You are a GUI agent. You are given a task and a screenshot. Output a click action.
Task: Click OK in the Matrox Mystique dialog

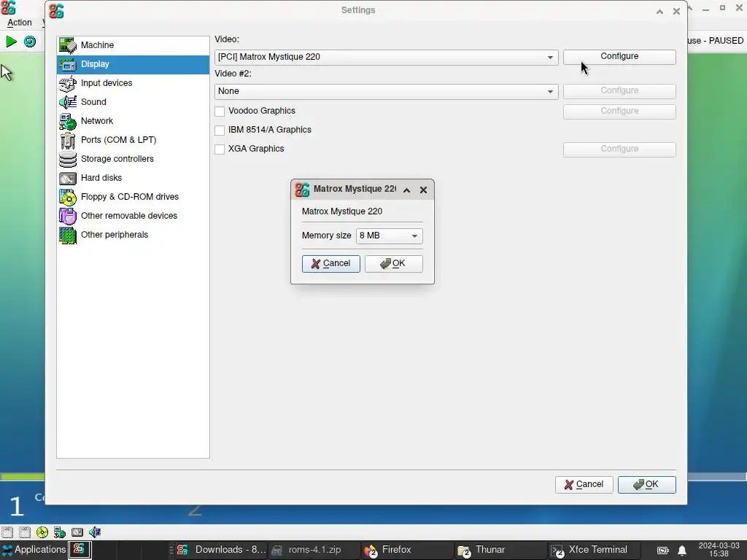click(393, 264)
